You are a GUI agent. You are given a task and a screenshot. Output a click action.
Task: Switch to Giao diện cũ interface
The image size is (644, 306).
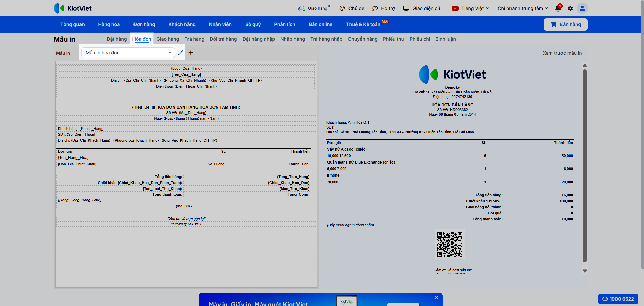[422, 8]
